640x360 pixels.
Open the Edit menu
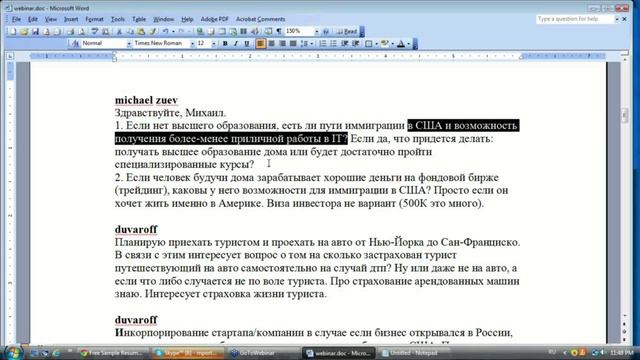click(x=33, y=19)
